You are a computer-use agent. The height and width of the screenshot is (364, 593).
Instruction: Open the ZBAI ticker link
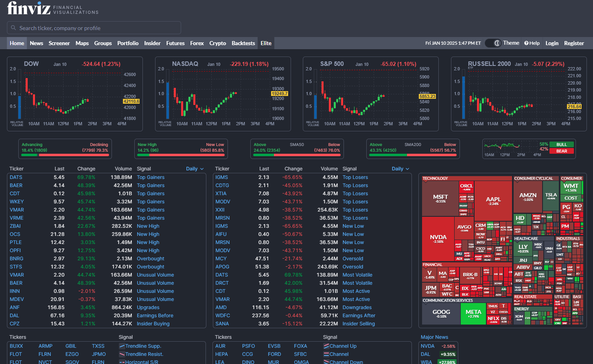click(x=15, y=226)
